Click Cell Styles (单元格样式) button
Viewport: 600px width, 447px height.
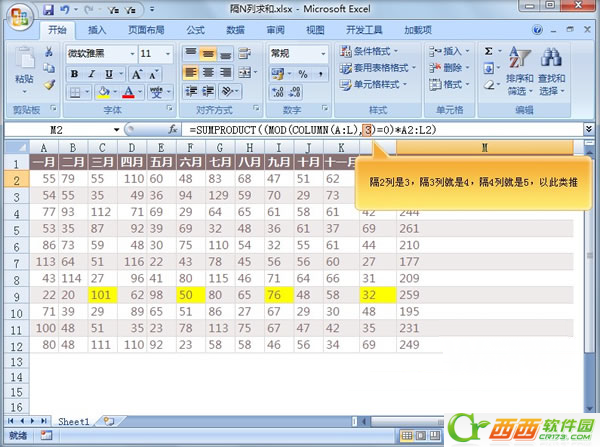pos(378,85)
